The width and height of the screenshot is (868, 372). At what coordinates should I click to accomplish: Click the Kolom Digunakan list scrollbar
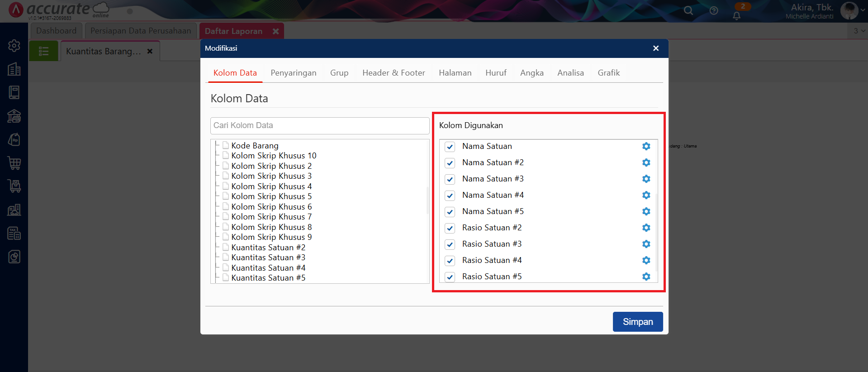[656, 226]
